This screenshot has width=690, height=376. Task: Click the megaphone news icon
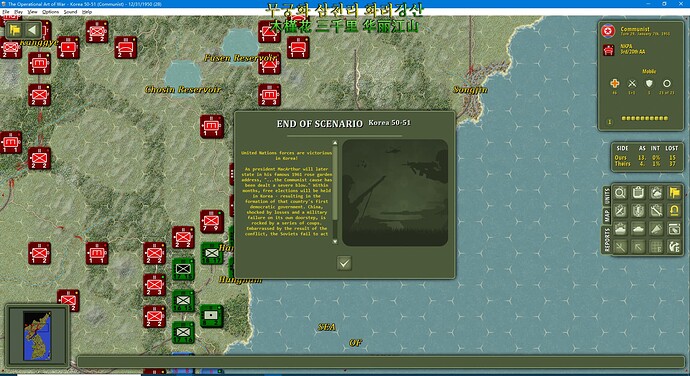click(x=656, y=229)
